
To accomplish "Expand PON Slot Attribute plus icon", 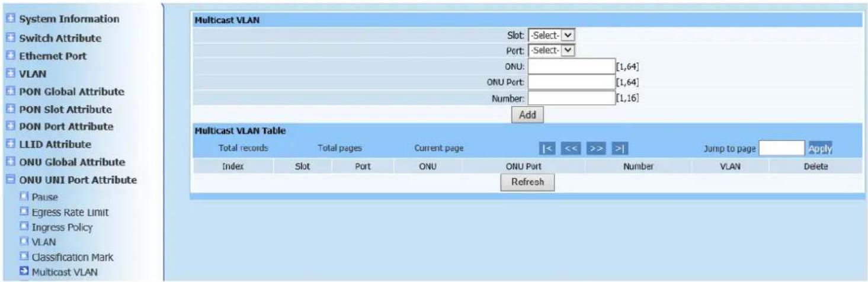I will tap(10, 110).
